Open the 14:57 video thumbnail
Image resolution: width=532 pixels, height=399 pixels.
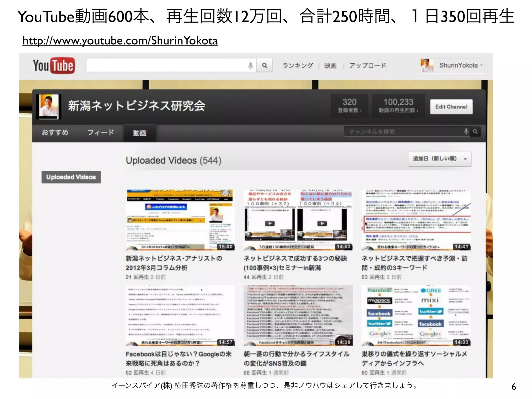pyautogui.click(x=180, y=316)
